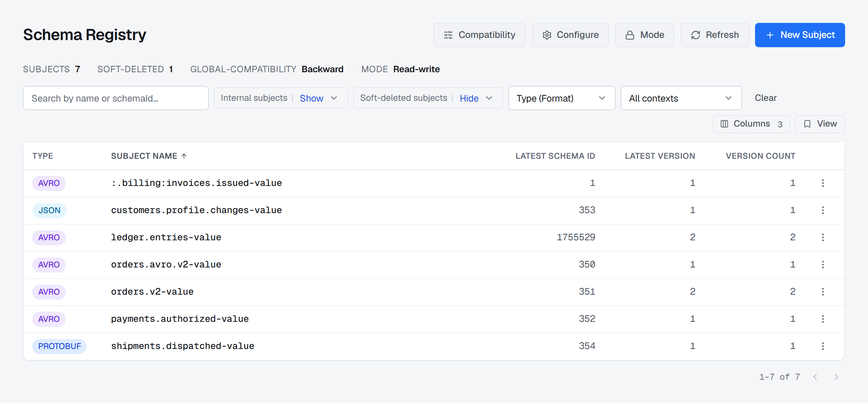Click schema ID 1755529
The width and height of the screenshot is (868, 403).
click(576, 237)
